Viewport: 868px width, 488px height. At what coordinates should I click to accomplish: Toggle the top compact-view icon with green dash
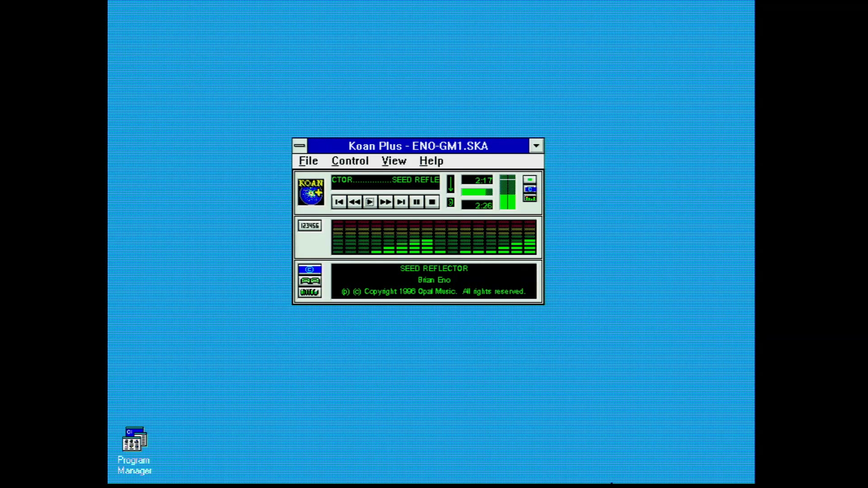click(530, 179)
